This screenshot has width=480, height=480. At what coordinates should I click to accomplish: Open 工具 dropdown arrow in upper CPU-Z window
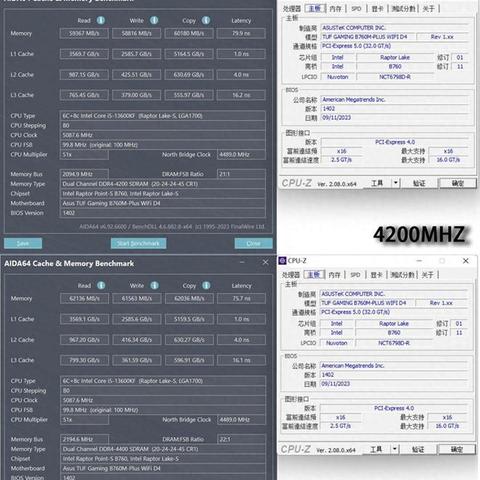[x=395, y=183]
